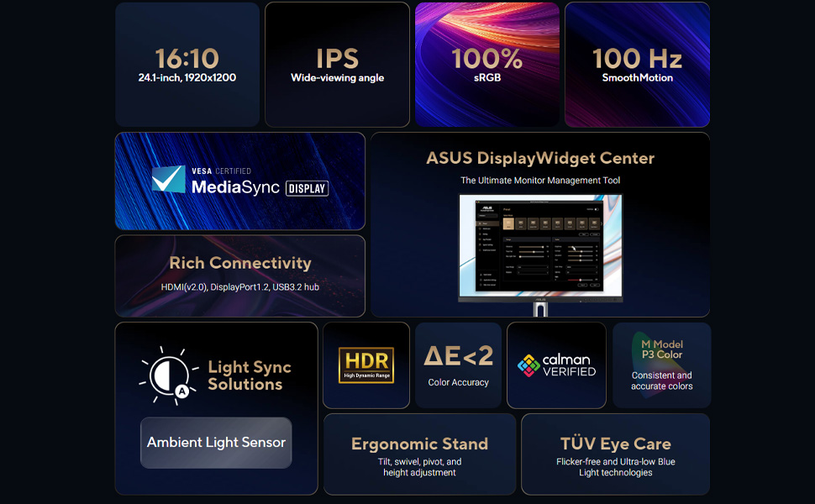Click 'The Ultimate Monitor Management Tool' subtitle
Viewport: 815px width, 504px height.
(x=540, y=181)
